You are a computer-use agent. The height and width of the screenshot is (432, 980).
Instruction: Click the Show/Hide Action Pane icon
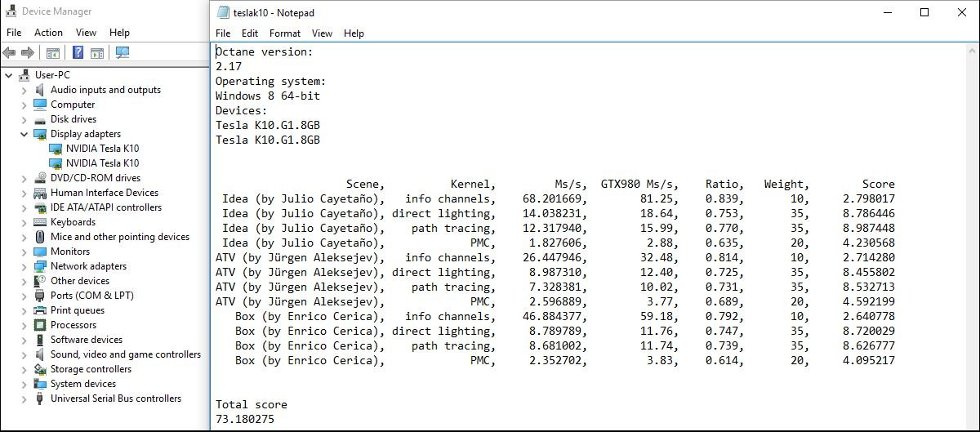[x=96, y=53]
